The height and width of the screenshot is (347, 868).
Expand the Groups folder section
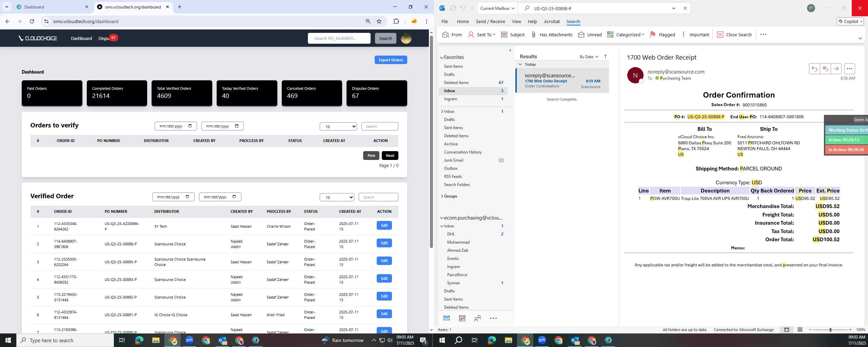click(442, 196)
